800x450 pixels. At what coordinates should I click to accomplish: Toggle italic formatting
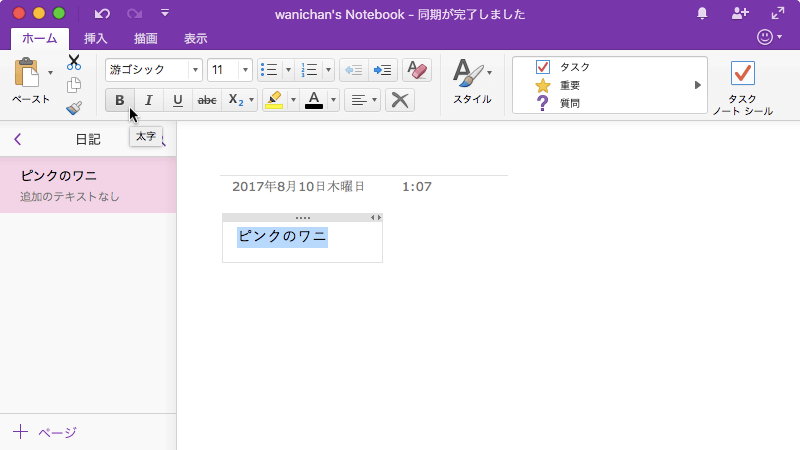(148, 100)
